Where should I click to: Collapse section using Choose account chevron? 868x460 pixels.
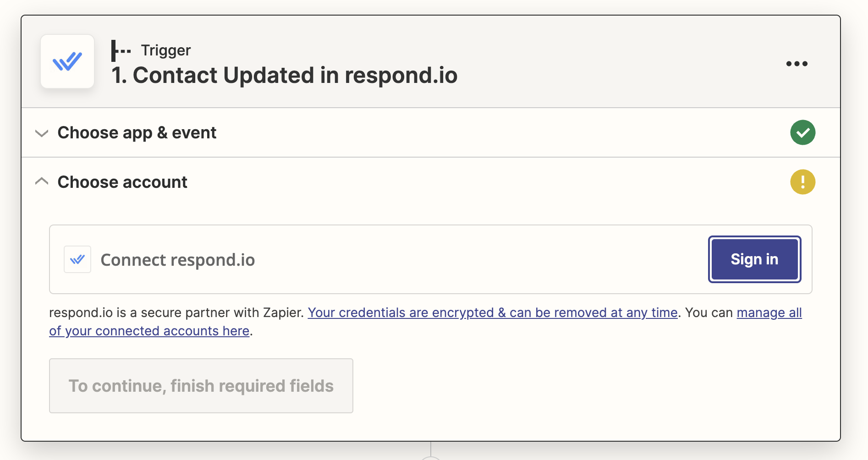tap(42, 182)
